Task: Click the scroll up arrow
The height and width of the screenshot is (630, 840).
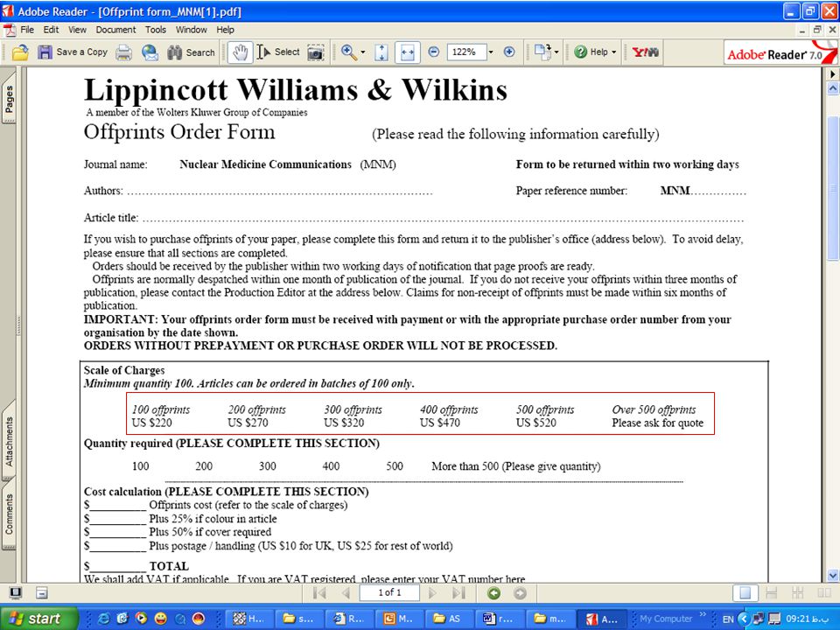Action: pos(833,89)
